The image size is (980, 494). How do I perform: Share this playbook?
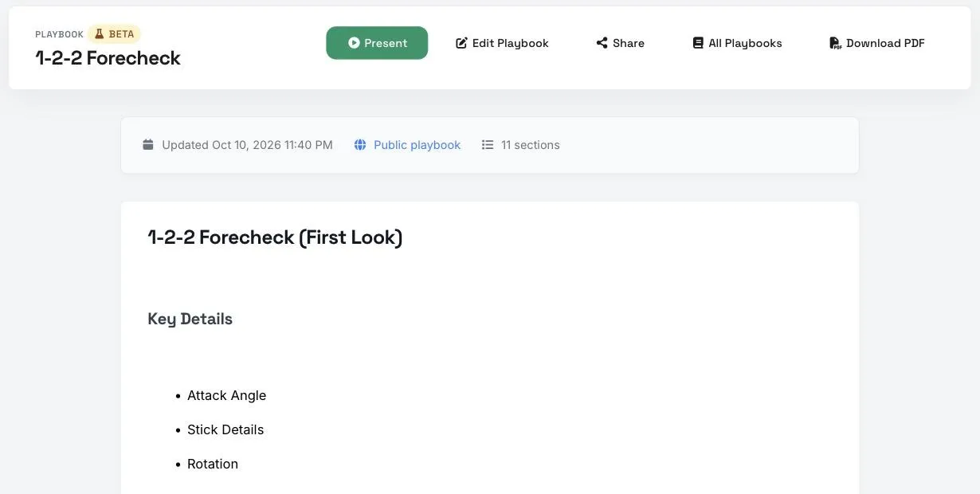pos(620,43)
